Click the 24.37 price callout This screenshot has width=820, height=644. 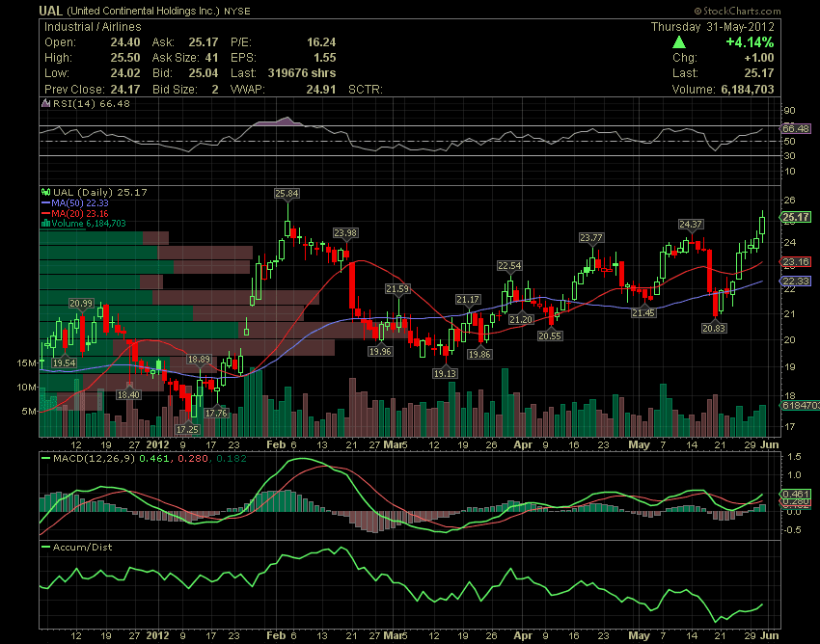tap(691, 225)
